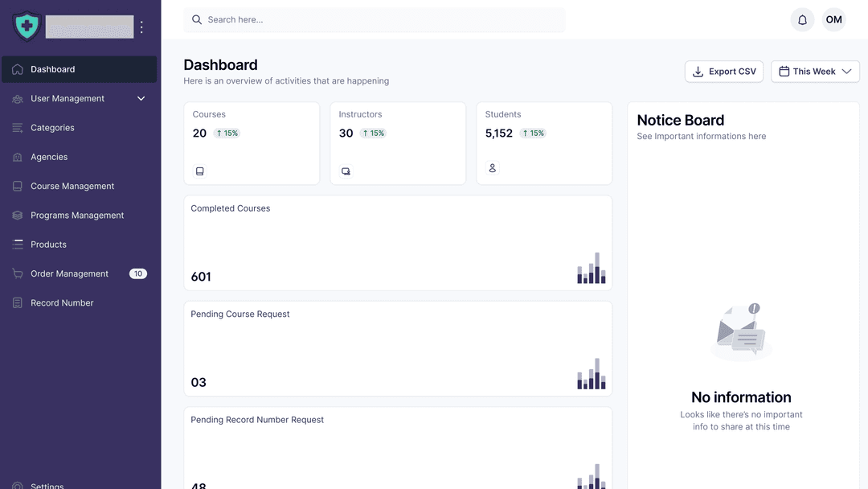Open the three-dot menu beside logo
The height and width of the screenshot is (489, 868).
[141, 27]
